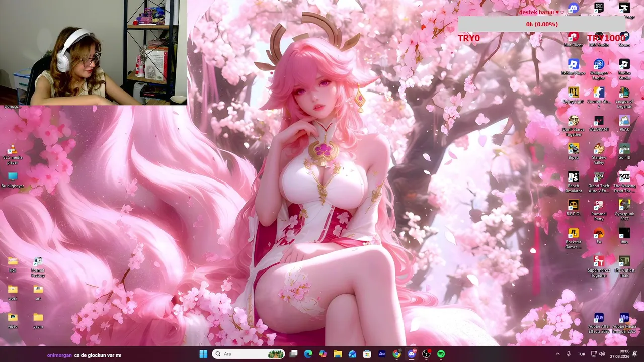Screen dimensions: 644x362
Task: Select the Don't Starve Together icon
Action: tap(573, 126)
